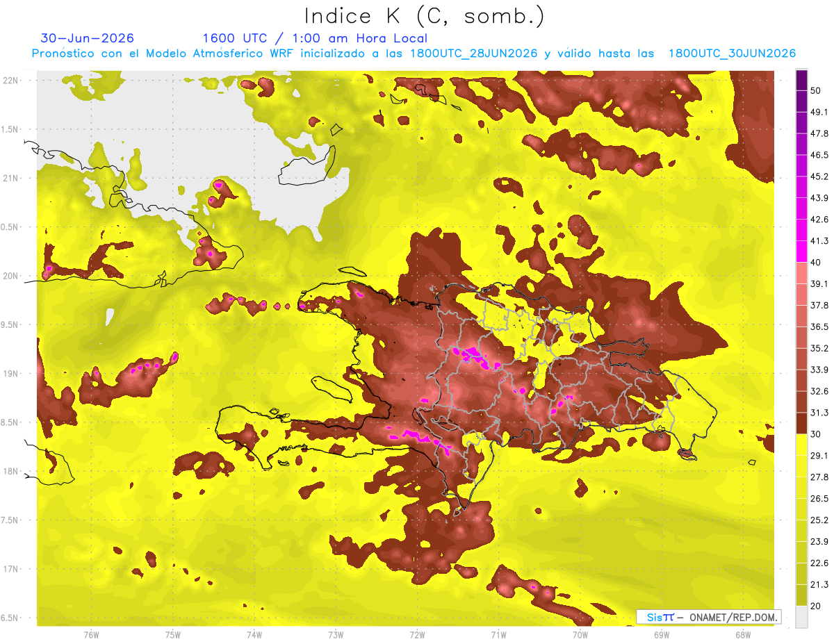Click the "Pronóstico con el Modelo Atmosférico WRF" line
This screenshot has width=834, height=644.
pos(414,53)
